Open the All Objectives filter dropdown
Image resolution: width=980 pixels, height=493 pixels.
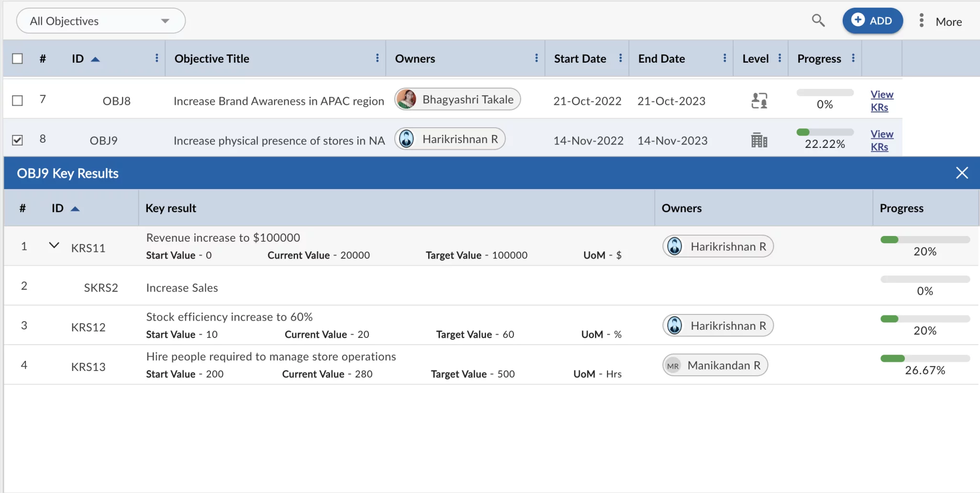[100, 21]
